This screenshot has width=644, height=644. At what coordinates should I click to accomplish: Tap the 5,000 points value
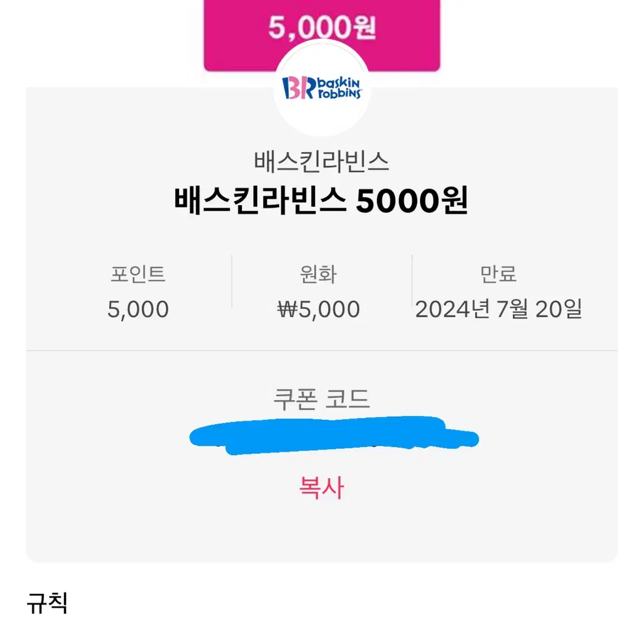pyautogui.click(x=138, y=309)
